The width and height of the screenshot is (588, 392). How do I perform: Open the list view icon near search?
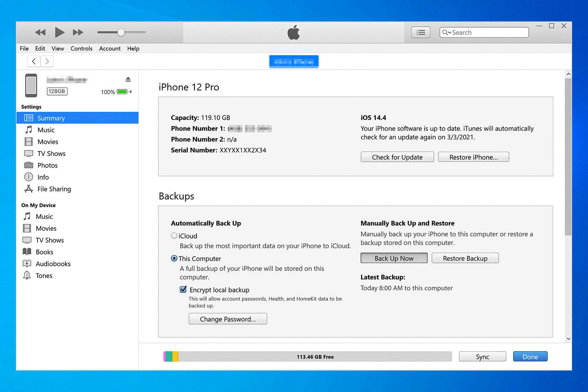(x=420, y=32)
